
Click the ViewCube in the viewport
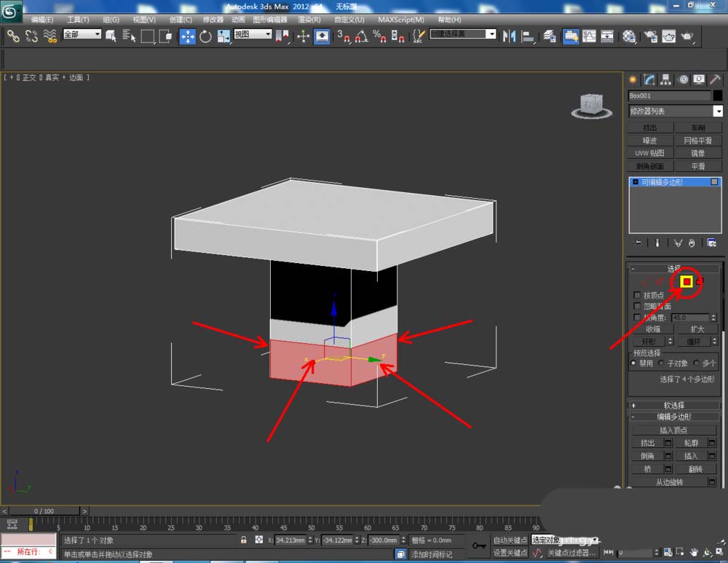591,106
